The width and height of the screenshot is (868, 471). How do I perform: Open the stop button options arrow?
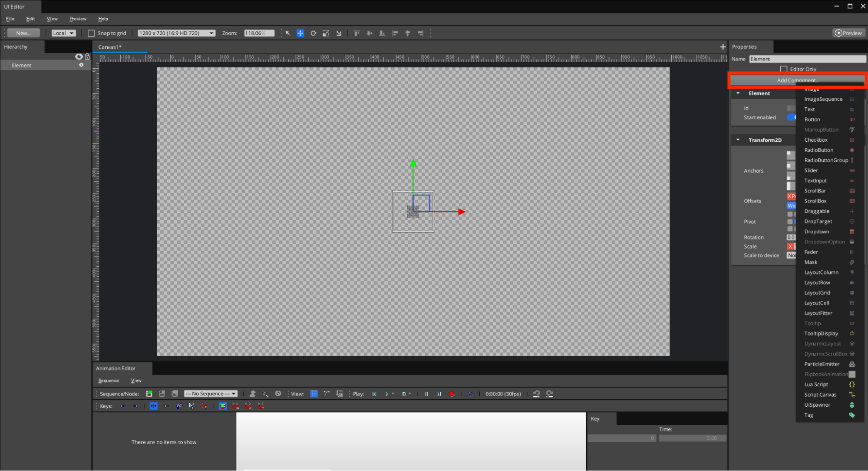tap(410, 394)
